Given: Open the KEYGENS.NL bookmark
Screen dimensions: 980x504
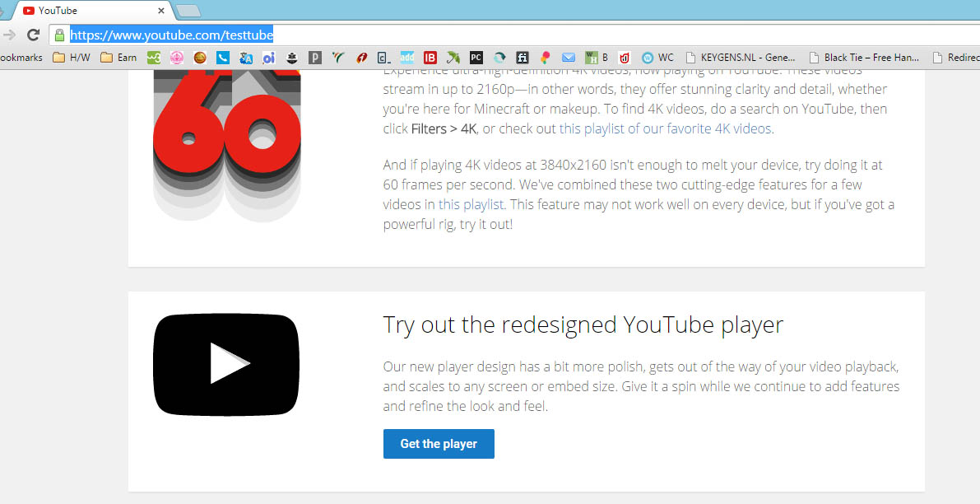Looking at the screenshot, I should pyautogui.click(x=741, y=58).
